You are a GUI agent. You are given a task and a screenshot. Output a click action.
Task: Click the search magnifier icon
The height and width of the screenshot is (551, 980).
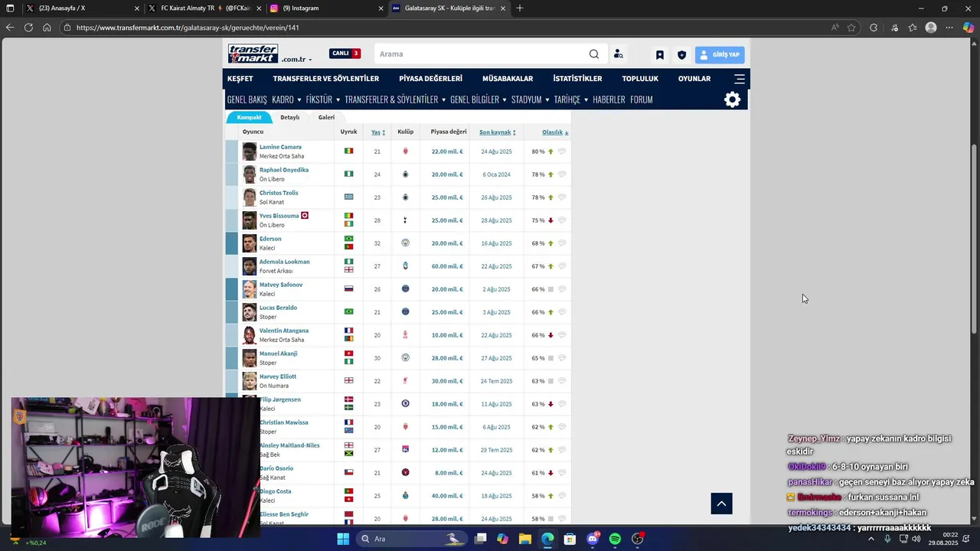[x=594, y=54]
